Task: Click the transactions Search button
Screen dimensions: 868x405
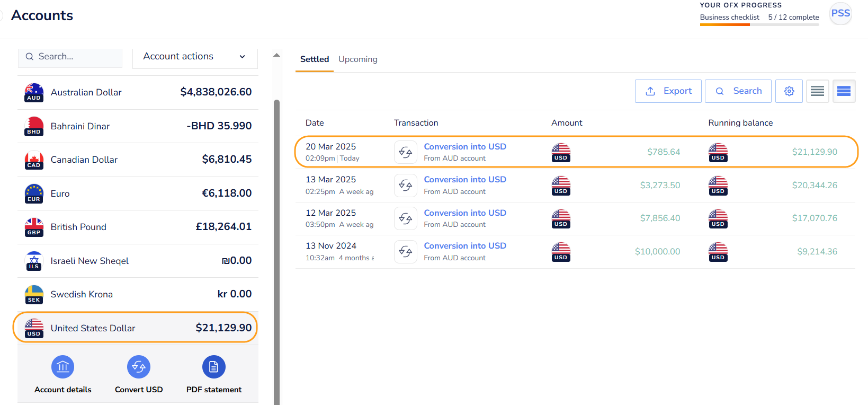Action: (x=738, y=91)
